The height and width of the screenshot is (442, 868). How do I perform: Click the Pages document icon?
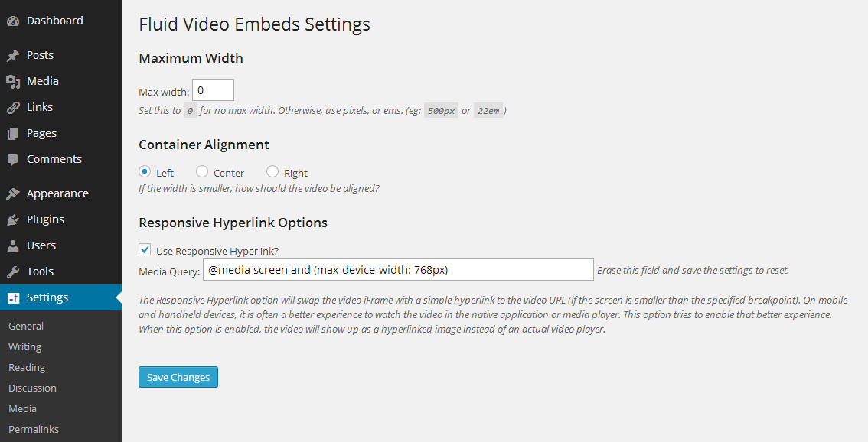click(x=13, y=134)
